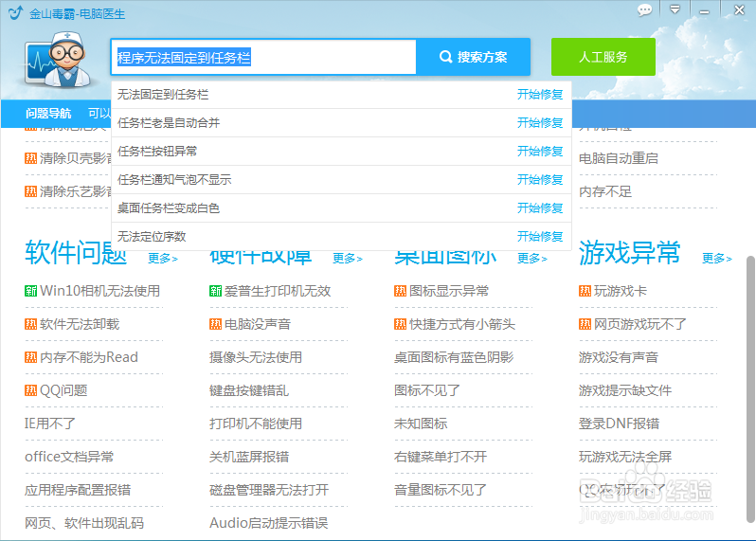Open 电脑自动重启 problem
This screenshot has height=541, width=756.
[619, 158]
